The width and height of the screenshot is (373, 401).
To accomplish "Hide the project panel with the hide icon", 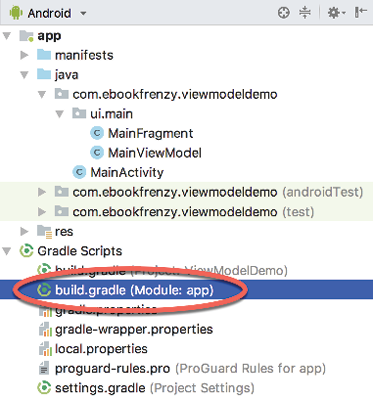I will (x=360, y=13).
